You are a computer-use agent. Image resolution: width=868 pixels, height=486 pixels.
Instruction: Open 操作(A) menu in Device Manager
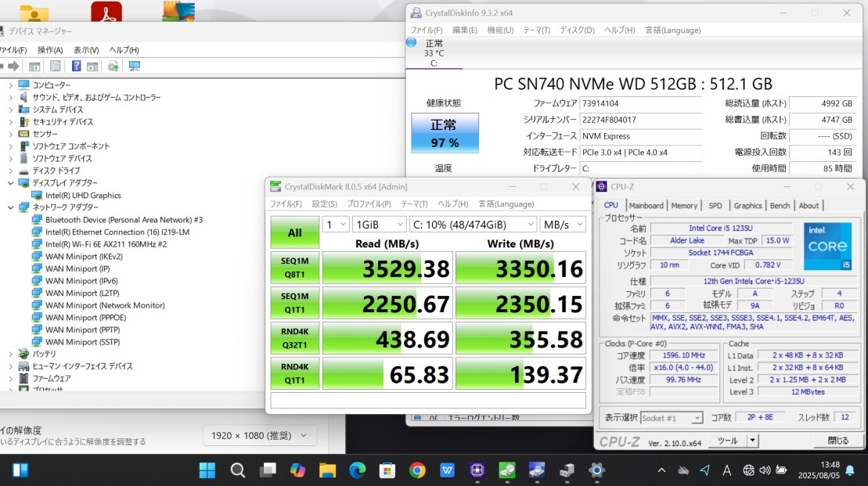click(50, 50)
